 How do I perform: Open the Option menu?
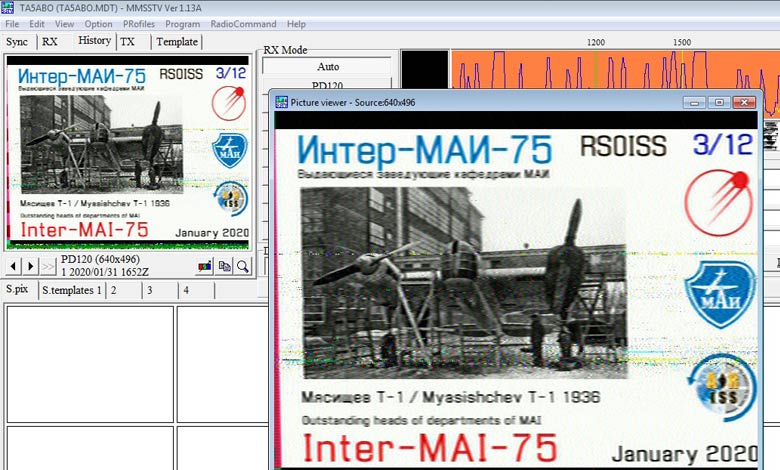click(98, 24)
